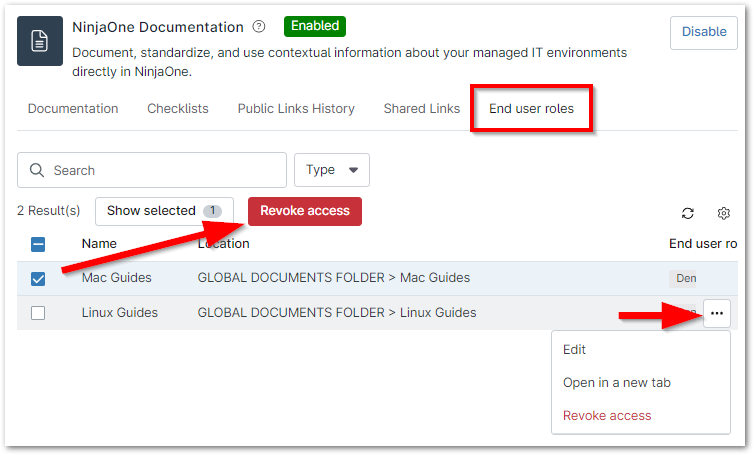Focus the Search input field
This screenshot has width=754, height=455.
click(x=152, y=170)
